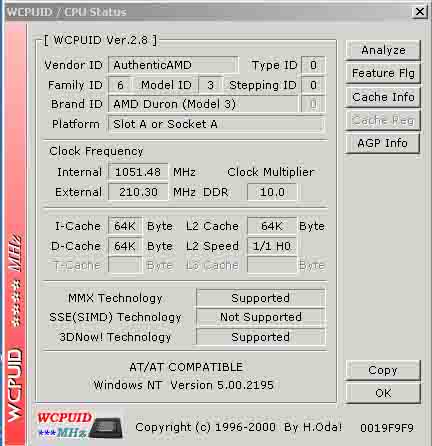The height and width of the screenshot is (446, 432).
Task: Click the Clock Multiplier label
Action: click(270, 172)
